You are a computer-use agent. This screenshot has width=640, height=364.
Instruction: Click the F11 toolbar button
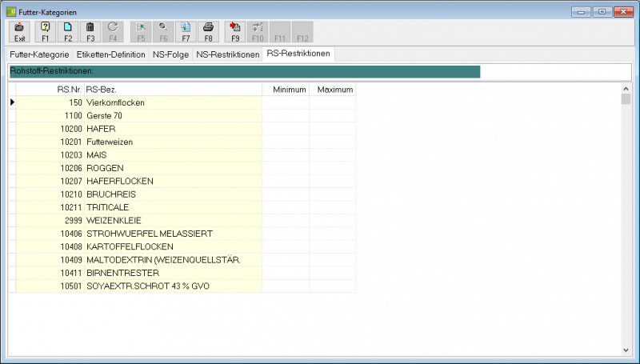click(x=280, y=32)
